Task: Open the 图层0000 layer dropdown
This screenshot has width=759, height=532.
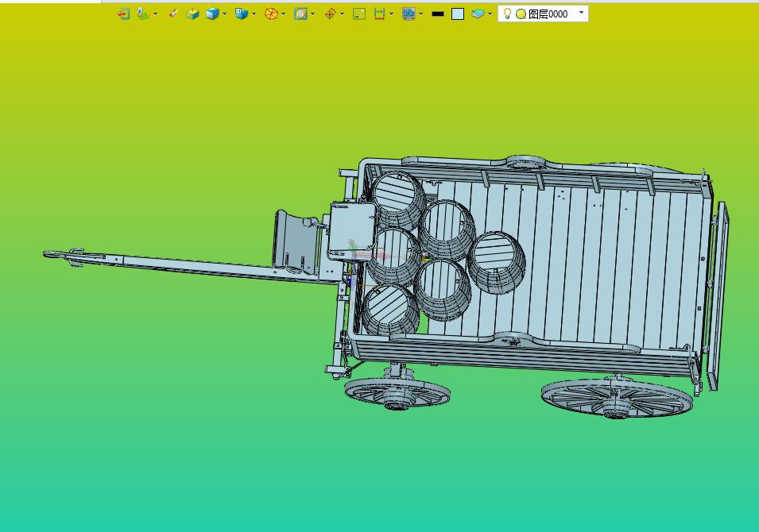Action: [x=581, y=13]
